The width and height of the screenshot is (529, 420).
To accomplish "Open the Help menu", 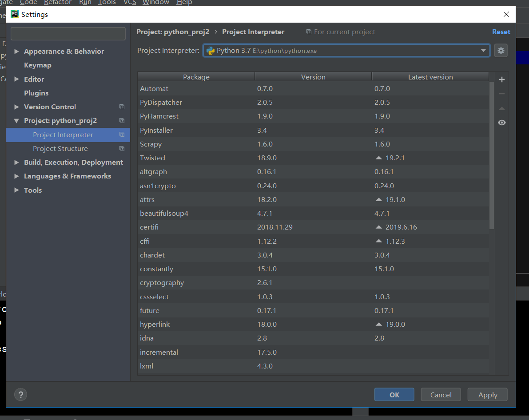I will click(184, 2).
